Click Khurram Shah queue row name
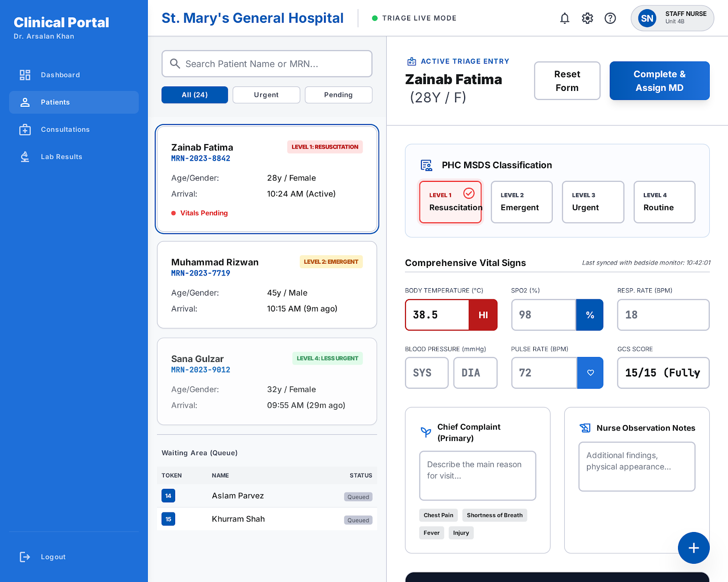 (x=238, y=519)
